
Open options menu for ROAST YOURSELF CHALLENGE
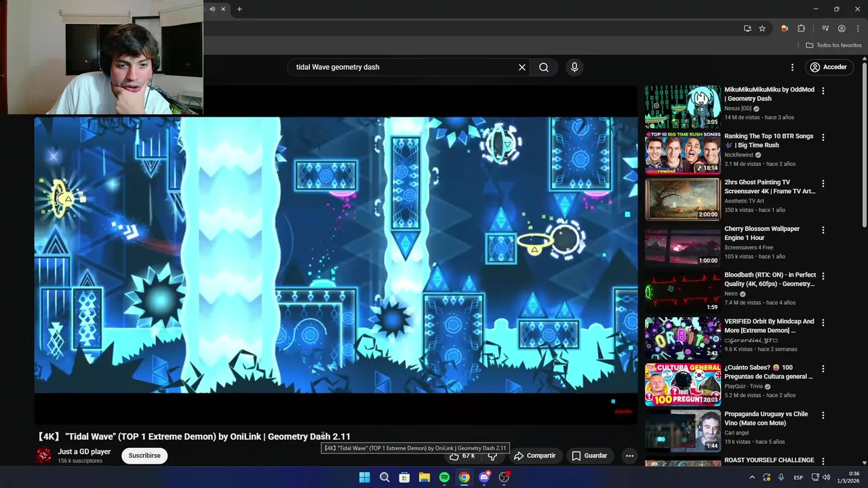coord(823,461)
